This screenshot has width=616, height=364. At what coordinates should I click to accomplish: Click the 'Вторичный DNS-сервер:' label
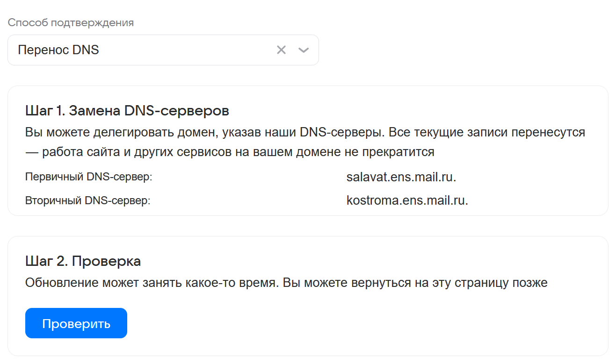pyautogui.click(x=87, y=201)
